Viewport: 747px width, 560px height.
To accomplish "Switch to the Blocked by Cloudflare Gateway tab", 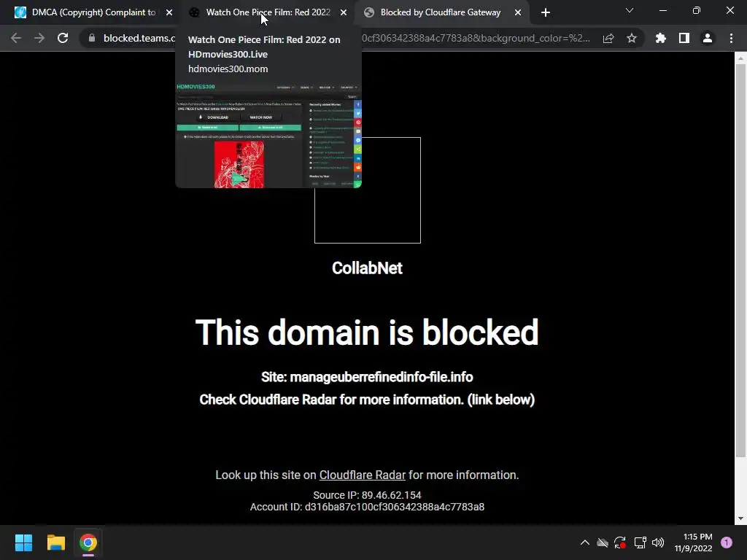I will (441, 12).
